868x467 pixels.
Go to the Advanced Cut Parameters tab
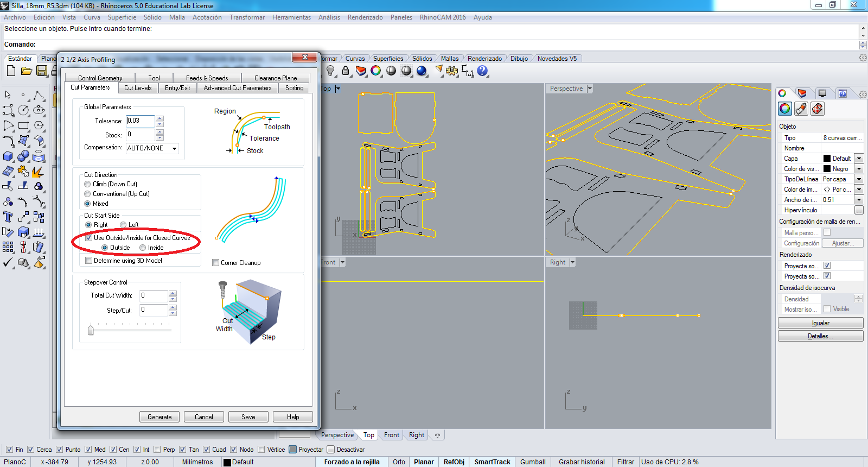point(238,88)
